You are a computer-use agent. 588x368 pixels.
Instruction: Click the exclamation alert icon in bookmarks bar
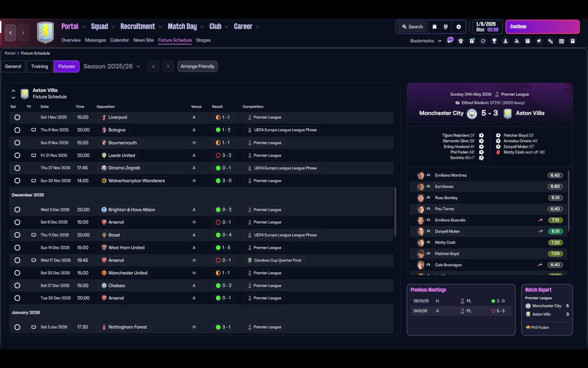click(x=472, y=41)
